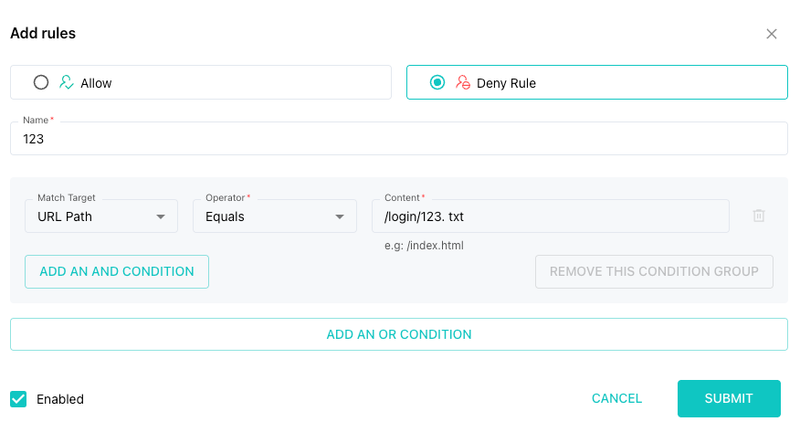Image resolution: width=800 pixels, height=422 pixels.
Task: Open the Operator Equals dropdown
Action: [274, 216]
